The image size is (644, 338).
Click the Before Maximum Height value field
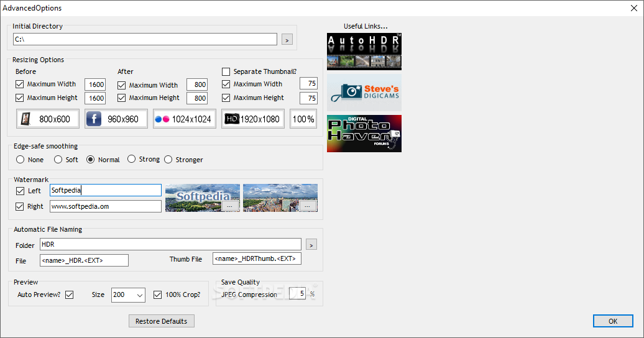(x=95, y=98)
